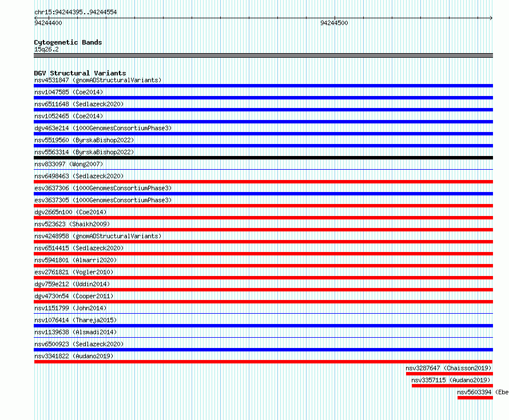Click the nsv5563314 (ByrskaBishop2022) label

click(84, 152)
